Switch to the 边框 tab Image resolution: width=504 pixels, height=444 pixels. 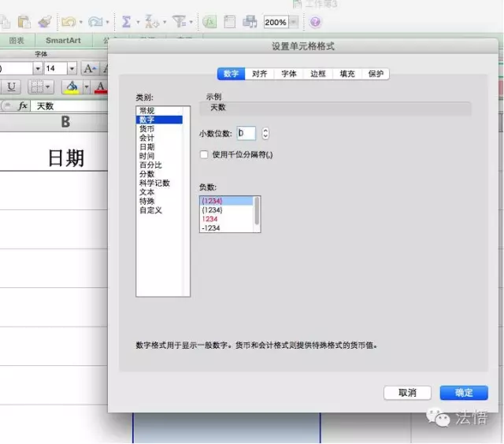coord(318,74)
